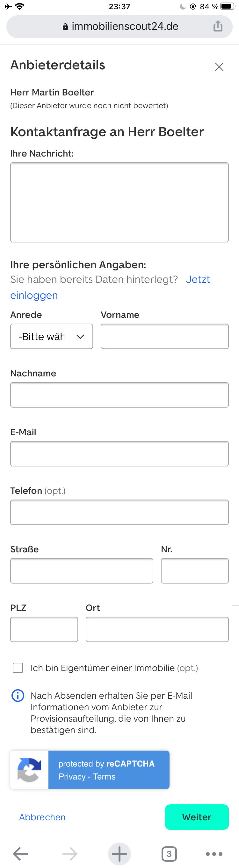Click Abbrechen to cancel the request
Screen dimensions: 239x868
tap(42, 817)
